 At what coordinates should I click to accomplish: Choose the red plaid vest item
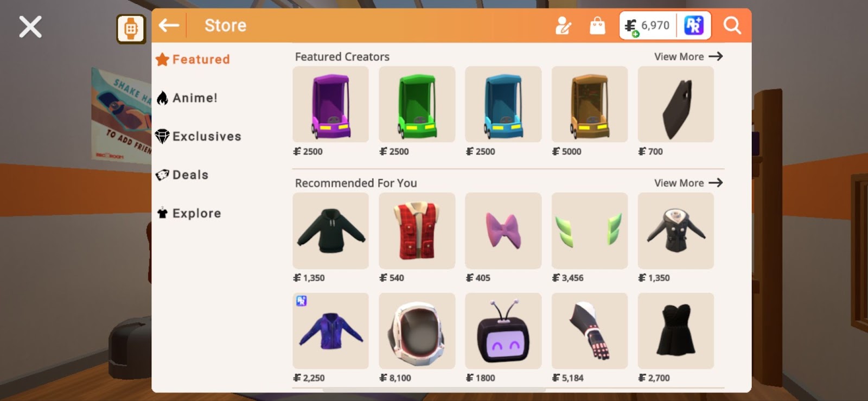pos(417,231)
